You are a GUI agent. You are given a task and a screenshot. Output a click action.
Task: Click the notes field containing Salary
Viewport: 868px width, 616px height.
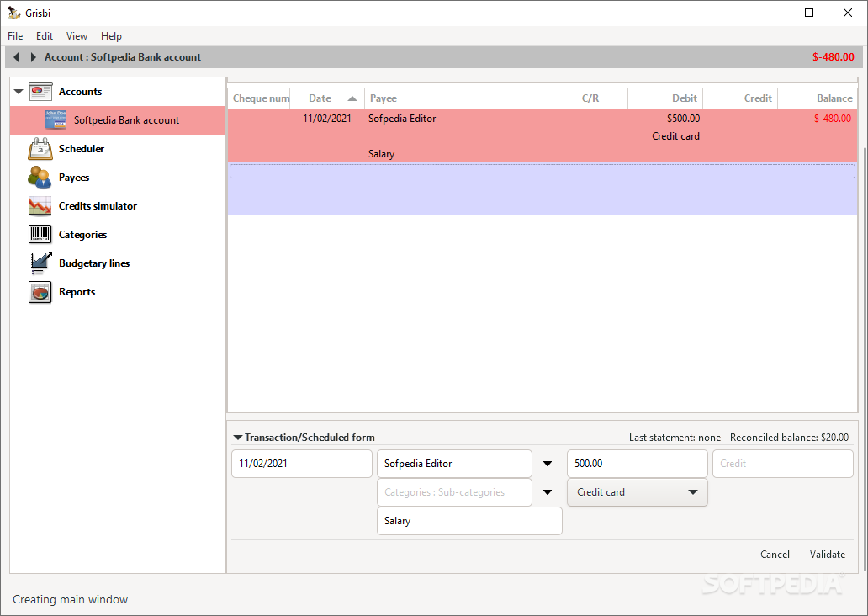tap(469, 521)
